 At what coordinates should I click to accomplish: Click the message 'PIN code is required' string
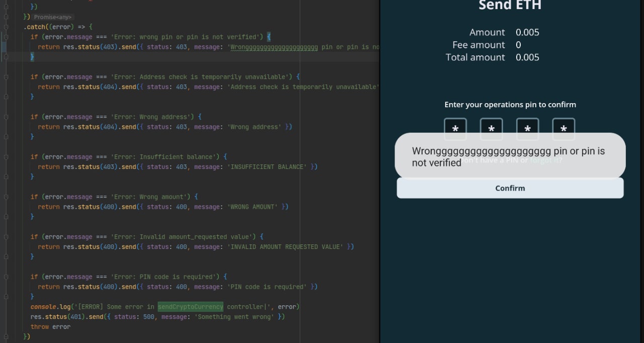(x=268, y=287)
